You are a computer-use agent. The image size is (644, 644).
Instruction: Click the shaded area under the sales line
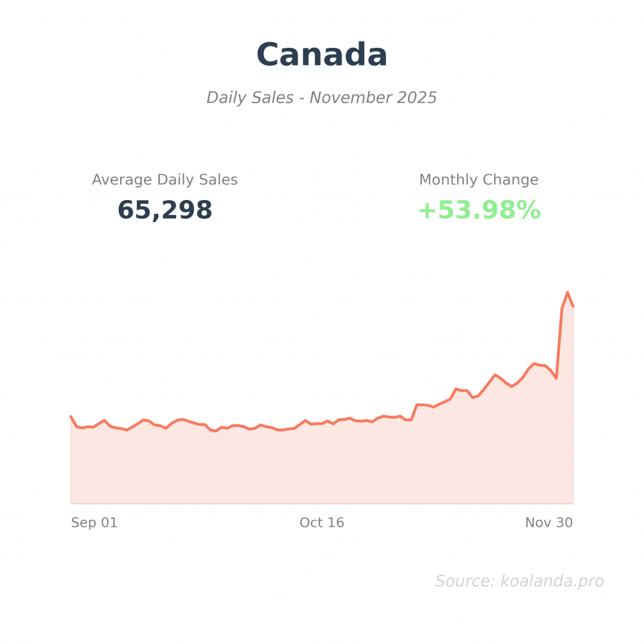pyautogui.click(x=314, y=465)
